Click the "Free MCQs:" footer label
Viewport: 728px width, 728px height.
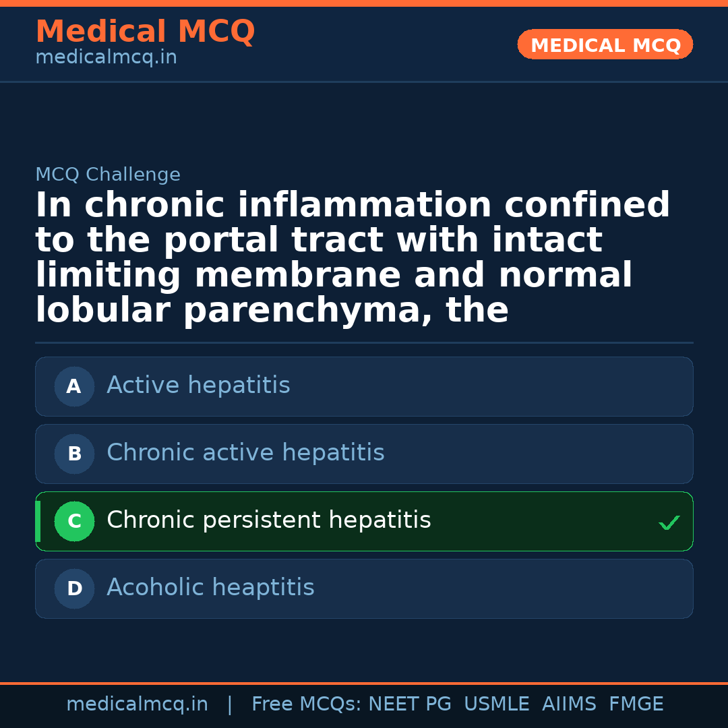click(307, 704)
